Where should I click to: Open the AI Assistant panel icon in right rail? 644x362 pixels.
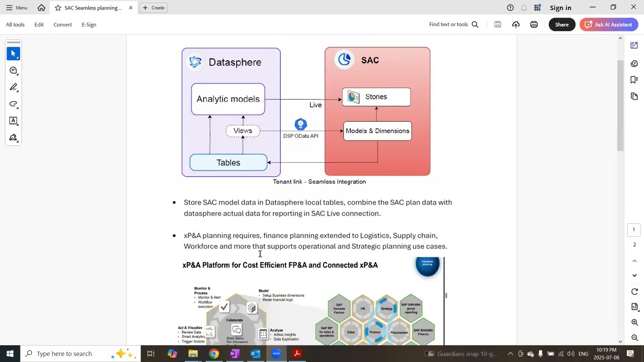pos(634,46)
